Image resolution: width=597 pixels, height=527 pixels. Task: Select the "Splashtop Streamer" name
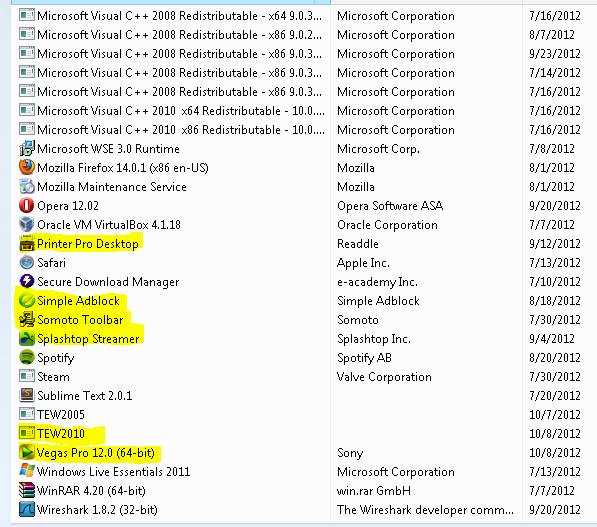tap(88, 339)
